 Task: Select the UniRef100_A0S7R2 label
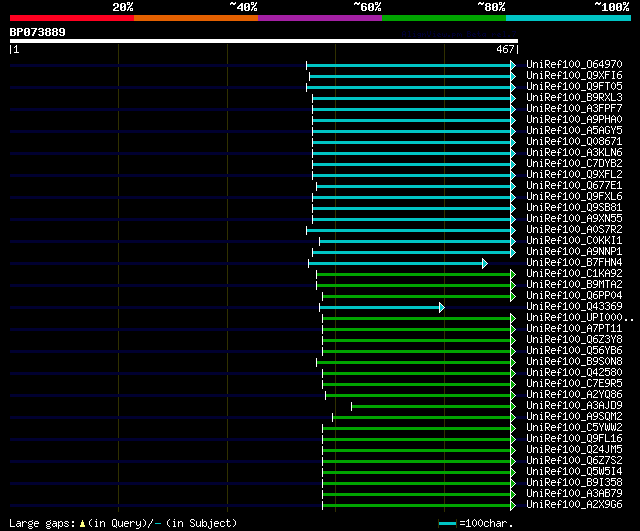[x=574, y=230]
